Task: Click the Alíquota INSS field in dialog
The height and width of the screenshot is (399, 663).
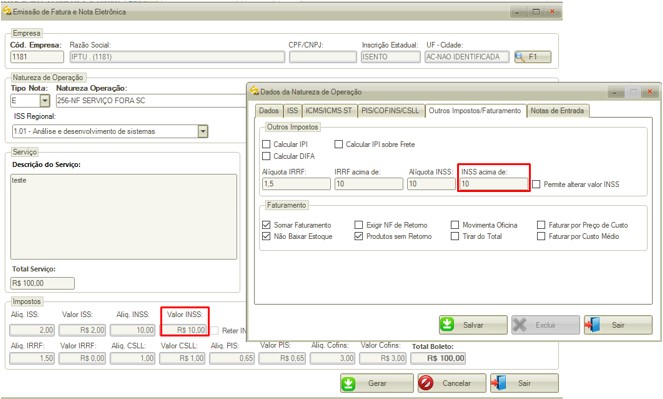Action: point(431,184)
